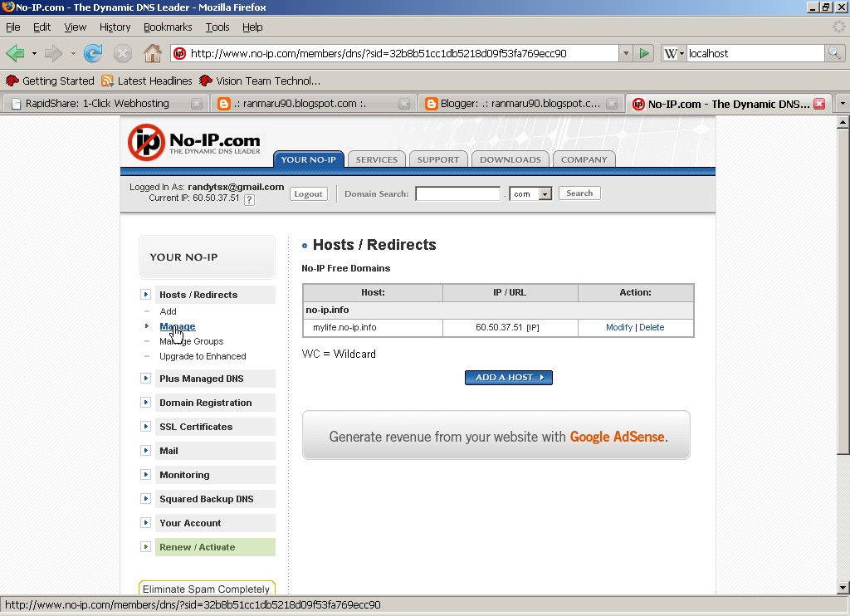Click the green Go arrow beside the URL

pos(644,53)
